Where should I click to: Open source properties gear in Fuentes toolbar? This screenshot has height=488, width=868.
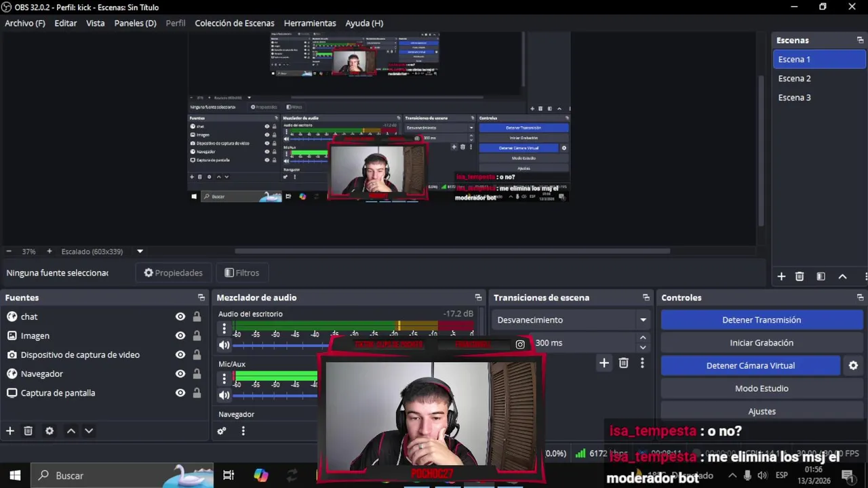click(x=50, y=430)
